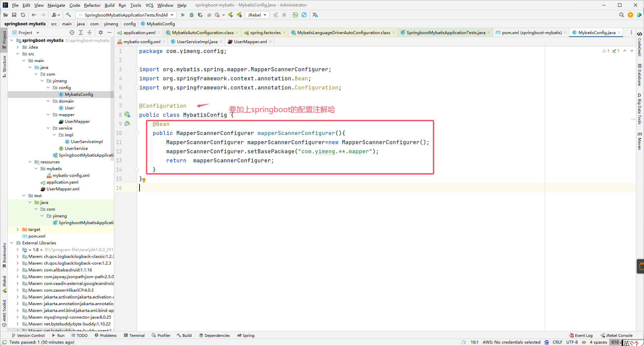Open the Refactor menu
Viewport: 644px width, 346px height.
pyautogui.click(x=92, y=5)
